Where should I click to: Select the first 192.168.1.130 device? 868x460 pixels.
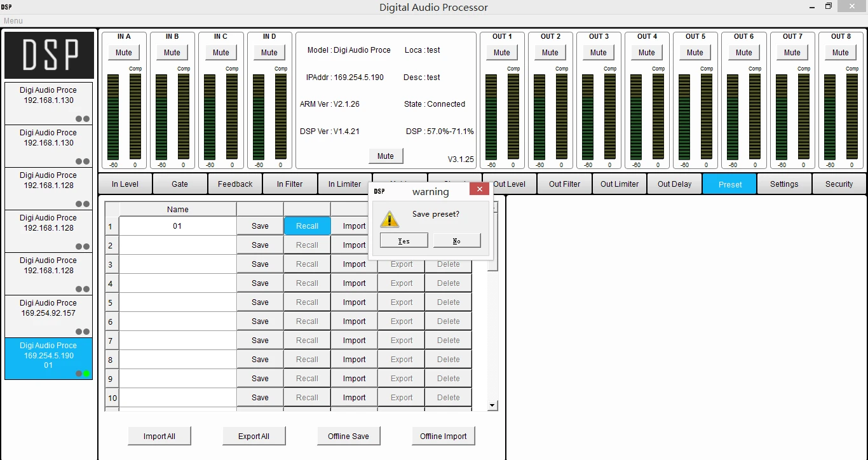(48, 103)
